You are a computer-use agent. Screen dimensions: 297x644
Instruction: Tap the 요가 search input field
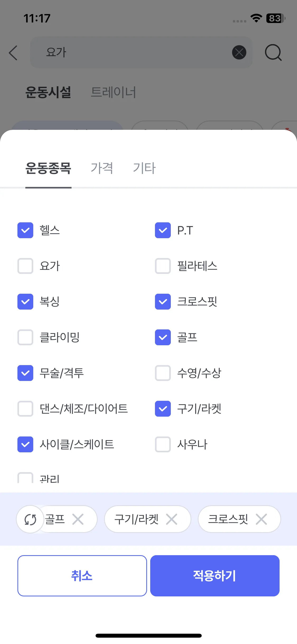pyautogui.click(x=132, y=52)
